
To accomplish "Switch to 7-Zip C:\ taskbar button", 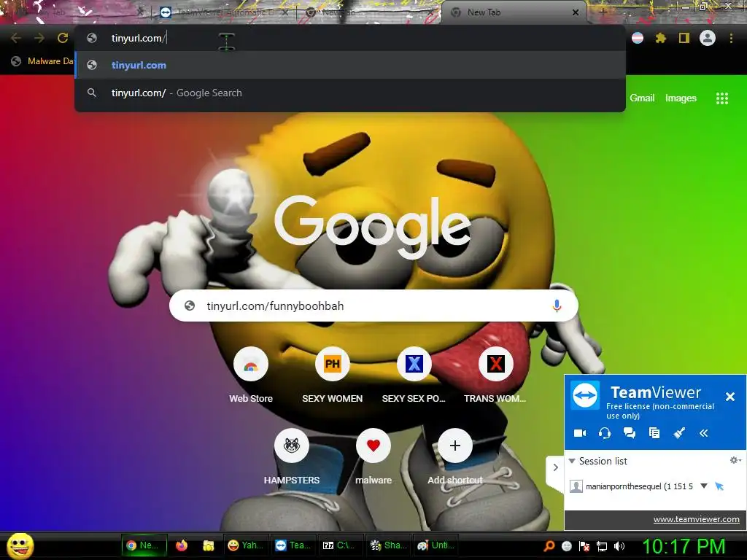I will pos(339,545).
